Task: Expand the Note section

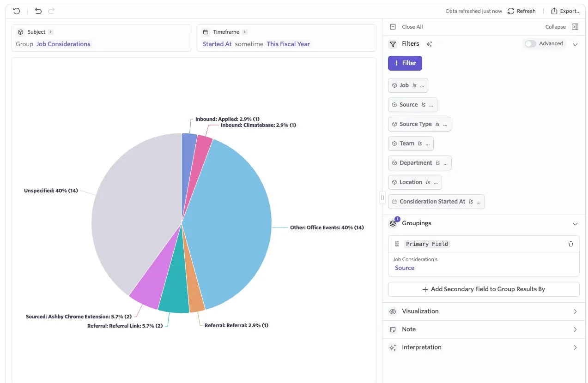Action: click(484, 329)
